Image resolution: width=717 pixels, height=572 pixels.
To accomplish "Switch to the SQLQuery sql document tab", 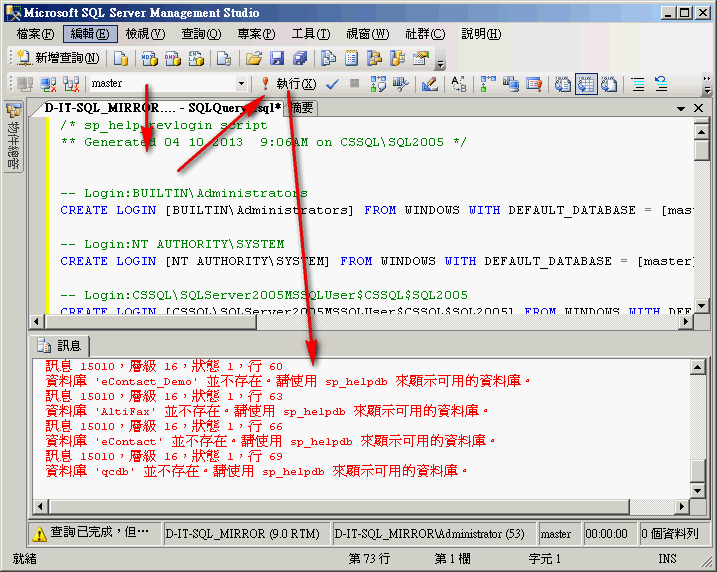I will pos(160,108).
